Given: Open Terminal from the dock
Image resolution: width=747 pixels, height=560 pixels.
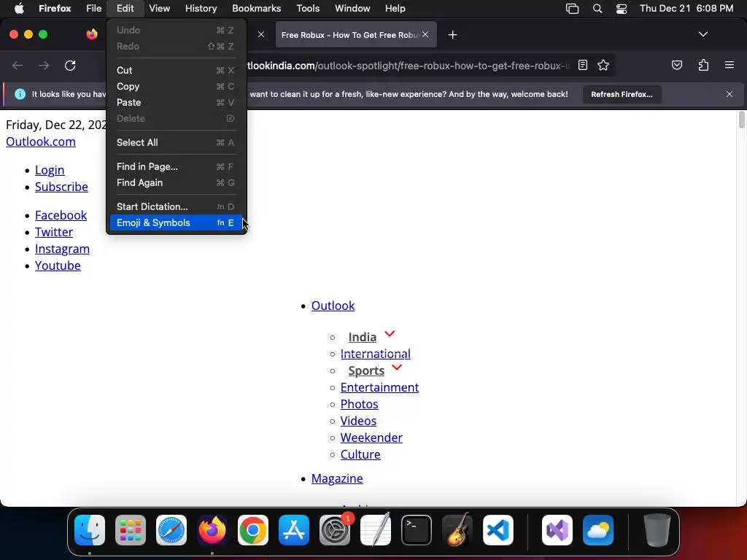Looking at the screenshot, I should click(417, 530).
